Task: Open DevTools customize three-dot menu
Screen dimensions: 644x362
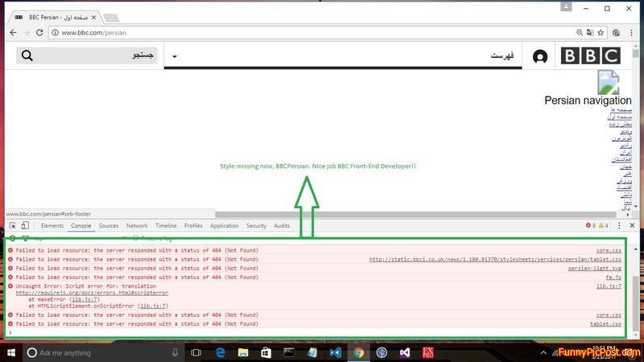Action: point(619,225)
